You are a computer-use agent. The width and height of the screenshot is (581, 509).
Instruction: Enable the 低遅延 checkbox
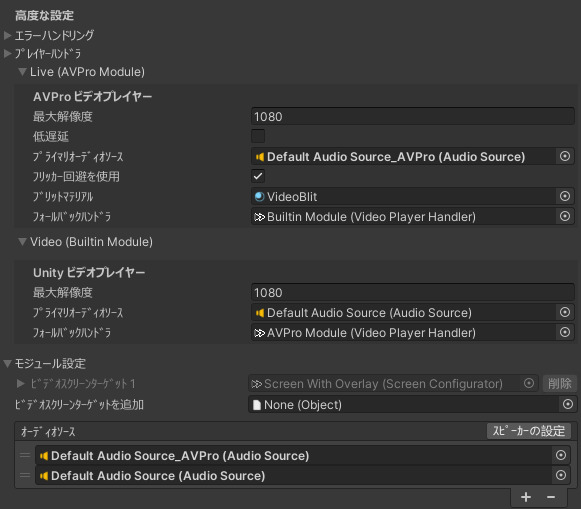click(x=258, y=136)
